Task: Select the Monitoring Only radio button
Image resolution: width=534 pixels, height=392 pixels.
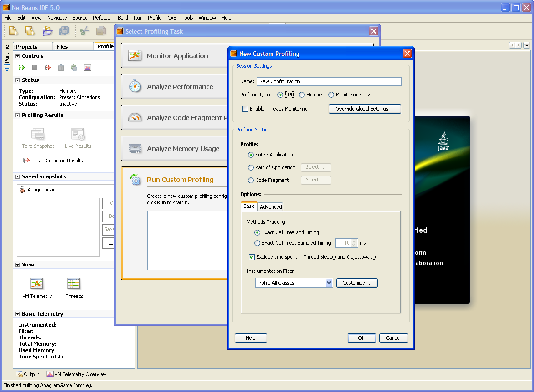Action: point(332,95)
